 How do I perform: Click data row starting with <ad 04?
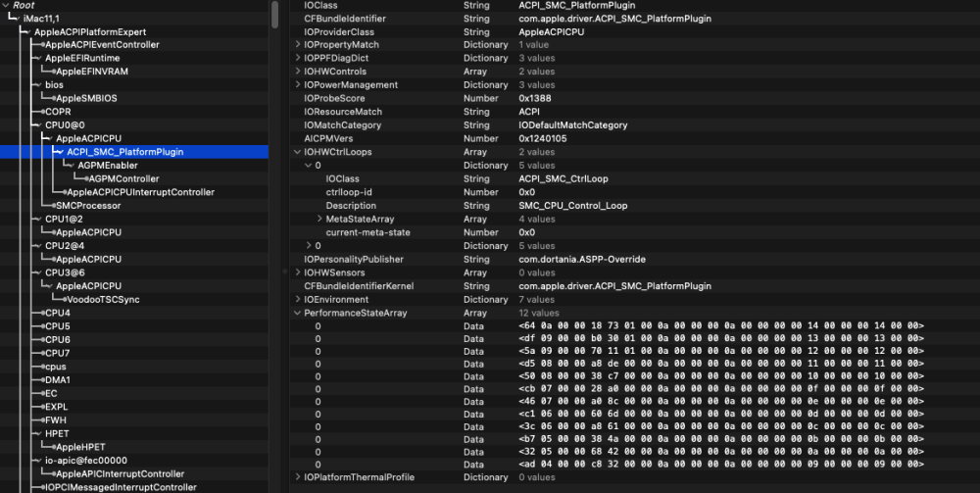coord(635,465)
